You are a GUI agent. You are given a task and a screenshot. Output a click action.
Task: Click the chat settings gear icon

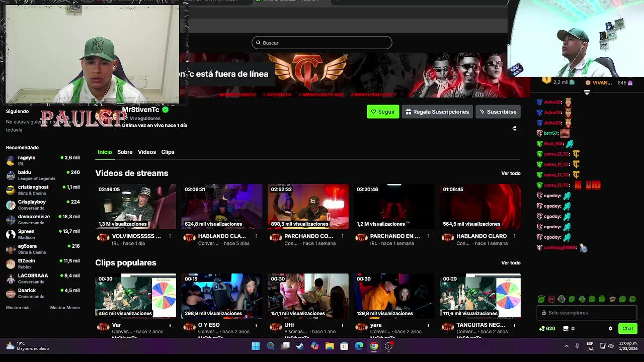pyautogui.click(x=610, y=329)
